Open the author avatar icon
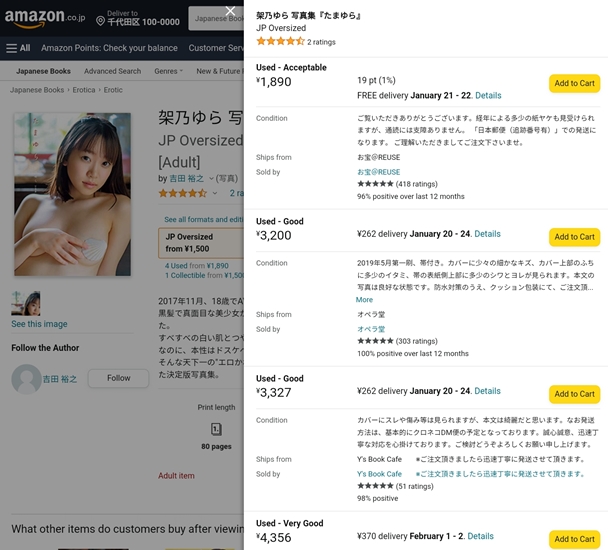 coord(26,379)
